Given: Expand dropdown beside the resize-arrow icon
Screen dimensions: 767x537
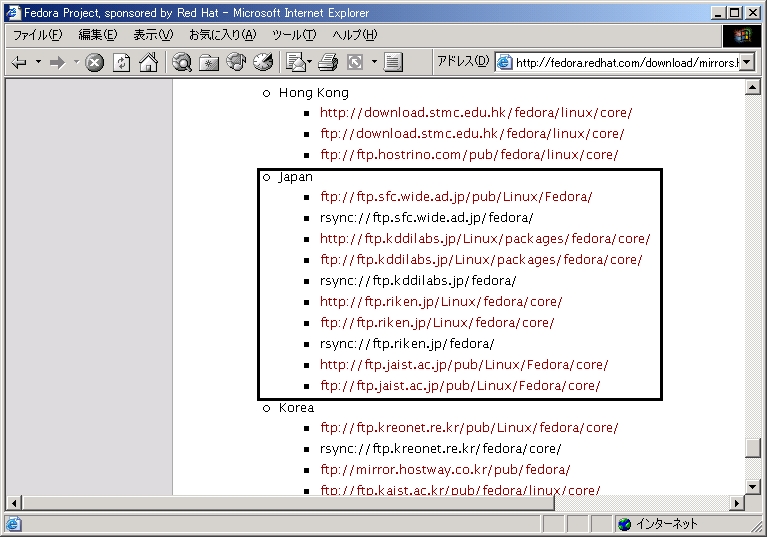Looking at the screenshot, I should point(374,62).
